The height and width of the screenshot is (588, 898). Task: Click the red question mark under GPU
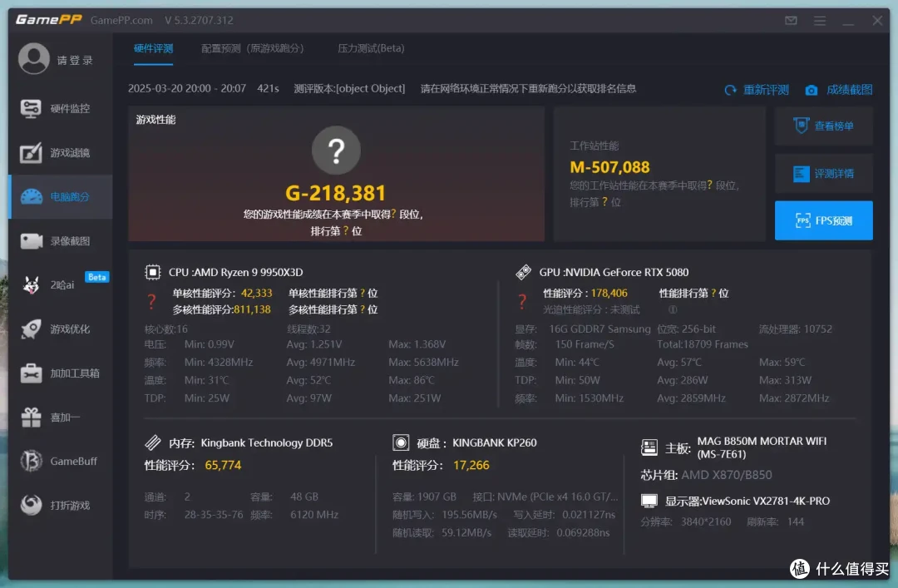click(521, 301)
